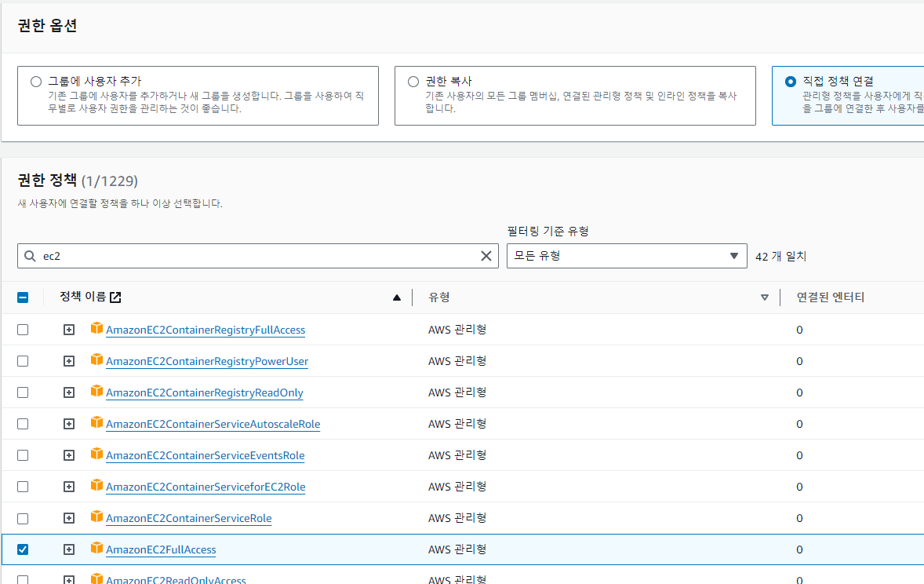924x584 pixels.
Task: Click 'AWS 관리형' in the AmazonEC2ContainerServiceRole row
Action: [x=457, y=518]
